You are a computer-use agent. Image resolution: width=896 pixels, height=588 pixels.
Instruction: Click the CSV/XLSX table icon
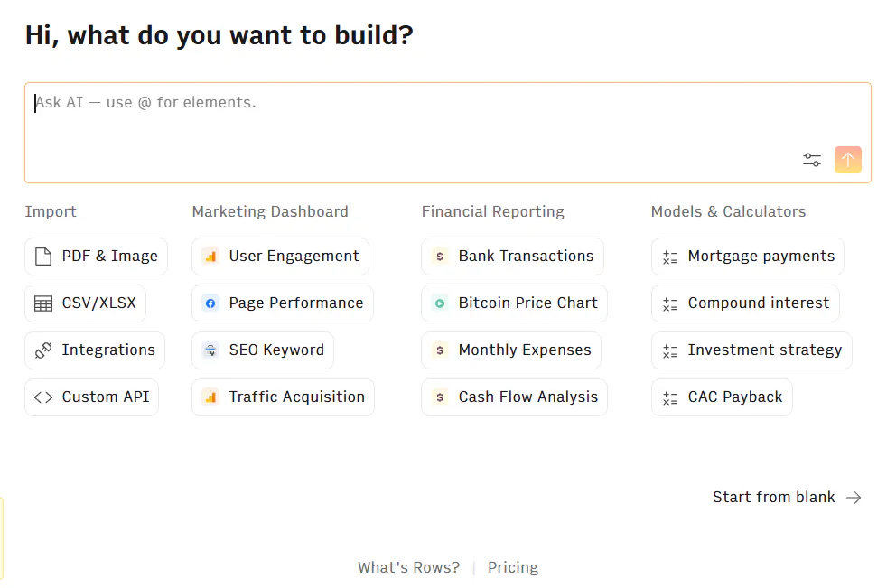(x=43, y=303)
